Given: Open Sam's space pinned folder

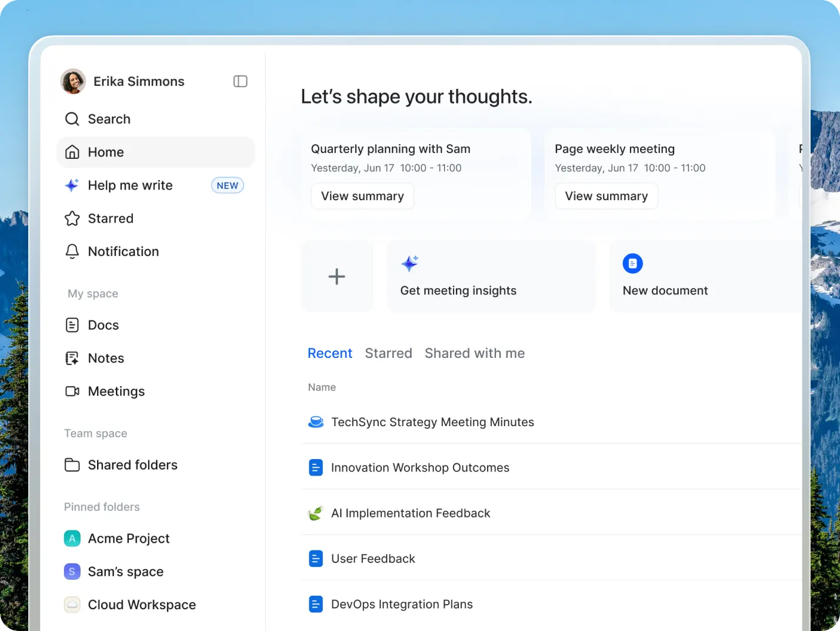Looking at the screenshot, I should click(x=156, y=572).
